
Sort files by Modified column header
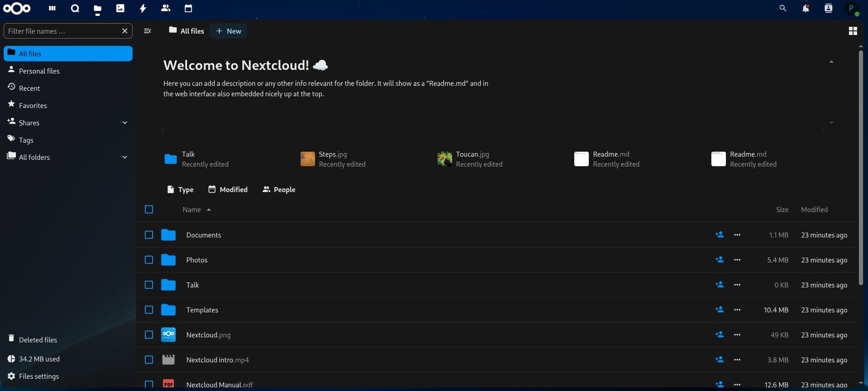point(814,209)
